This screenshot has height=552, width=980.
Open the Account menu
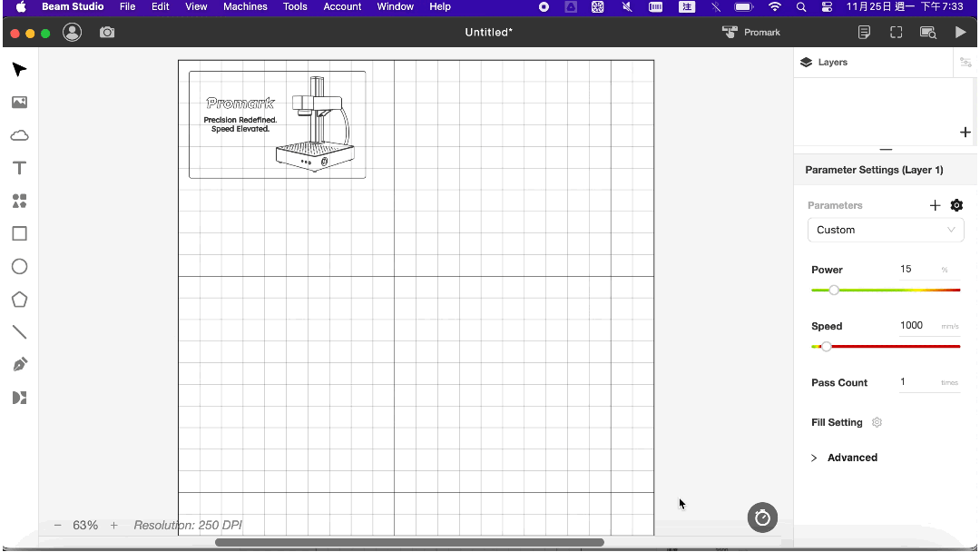(342, 7)
